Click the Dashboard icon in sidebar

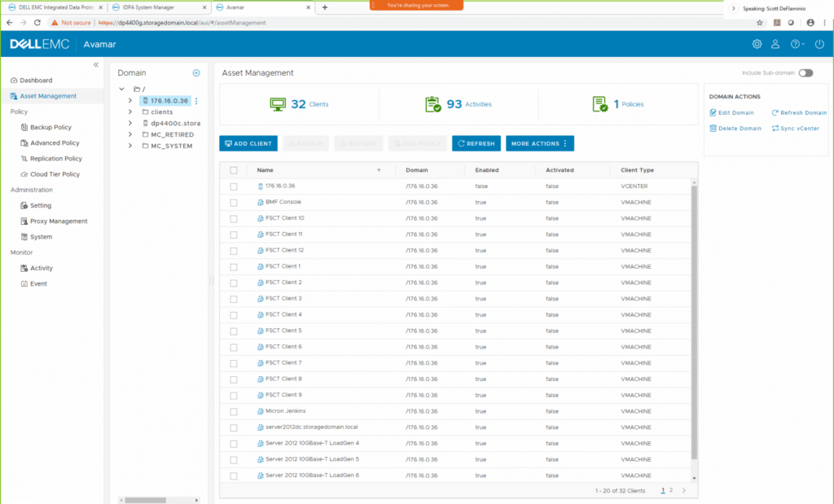(x=14, y=81)
